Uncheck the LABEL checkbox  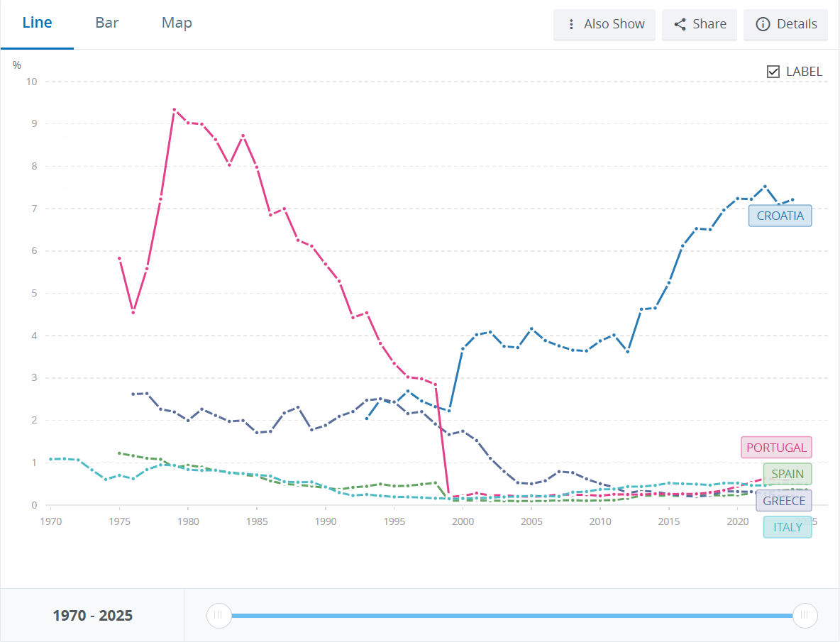tap(773, 71)
